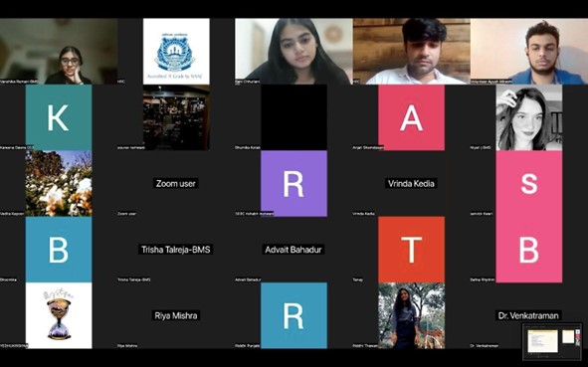This screenshot has width=588, height=367.
Task: Click the shared screen preview thumbnail
Action: tap(552, 341)
